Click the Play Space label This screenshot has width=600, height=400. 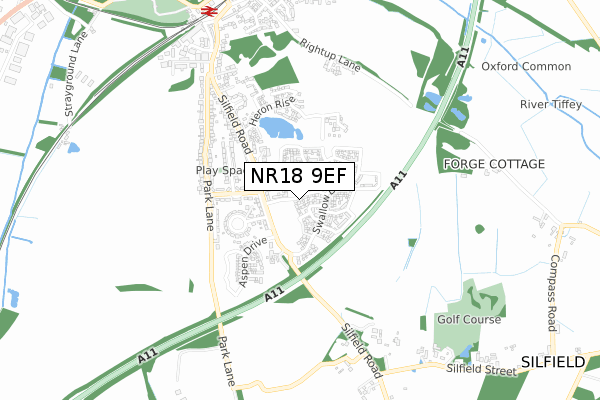tap(220, 170)
